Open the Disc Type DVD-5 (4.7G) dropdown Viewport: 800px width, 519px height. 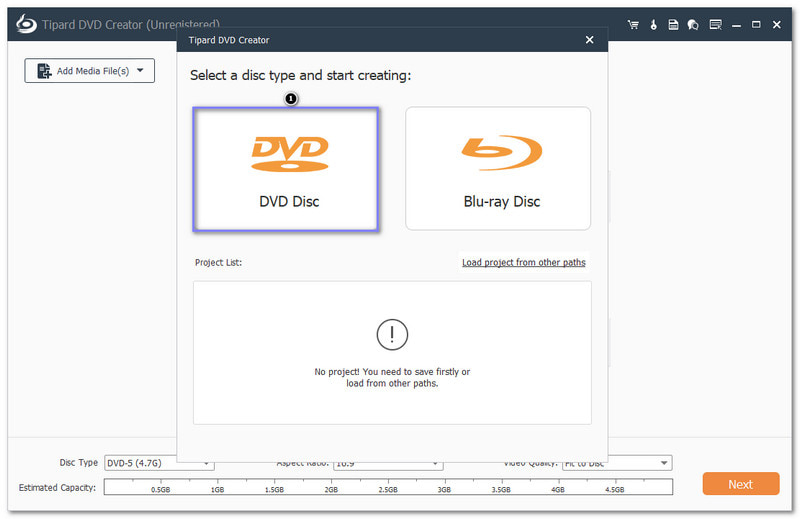[159, 463]
